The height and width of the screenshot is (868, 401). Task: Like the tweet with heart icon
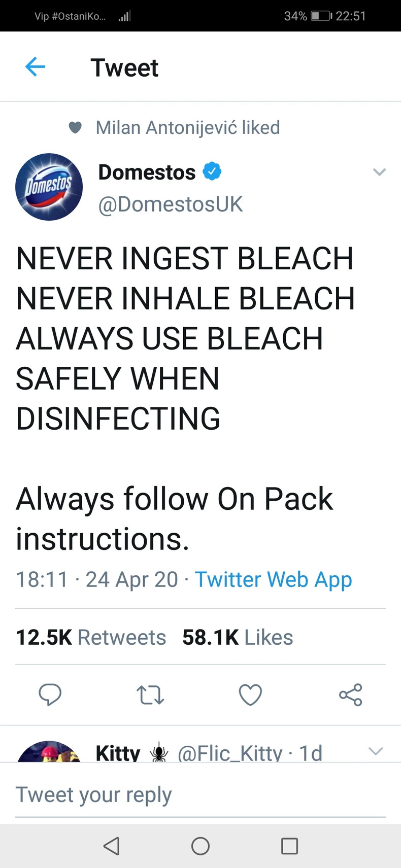(250, 695)
